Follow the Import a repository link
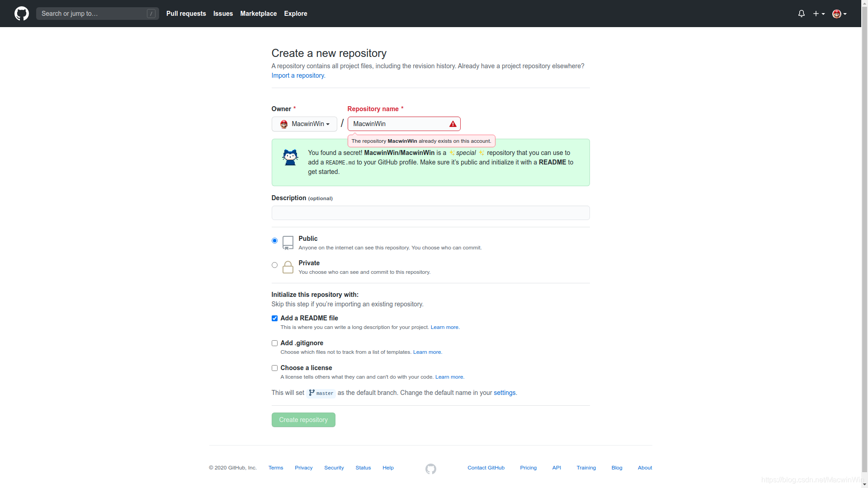Viewport: 868px width, 488px height. 298,75
